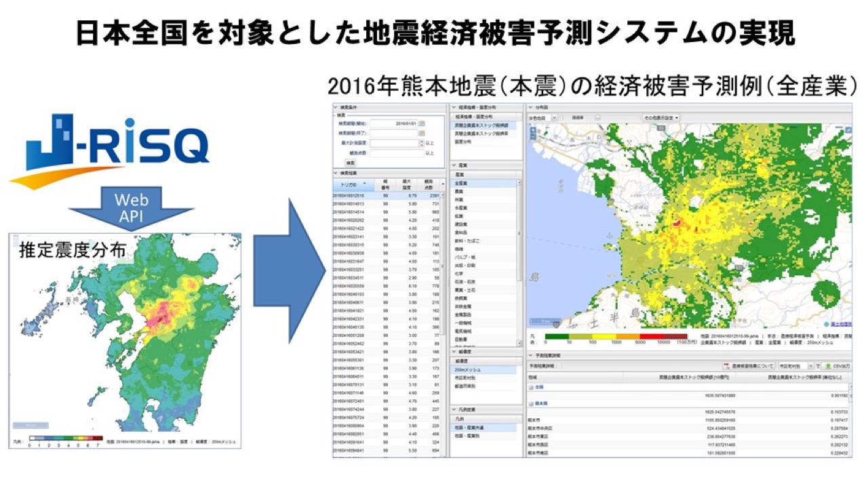Open the search end date calendar picker

click(421, 134)
